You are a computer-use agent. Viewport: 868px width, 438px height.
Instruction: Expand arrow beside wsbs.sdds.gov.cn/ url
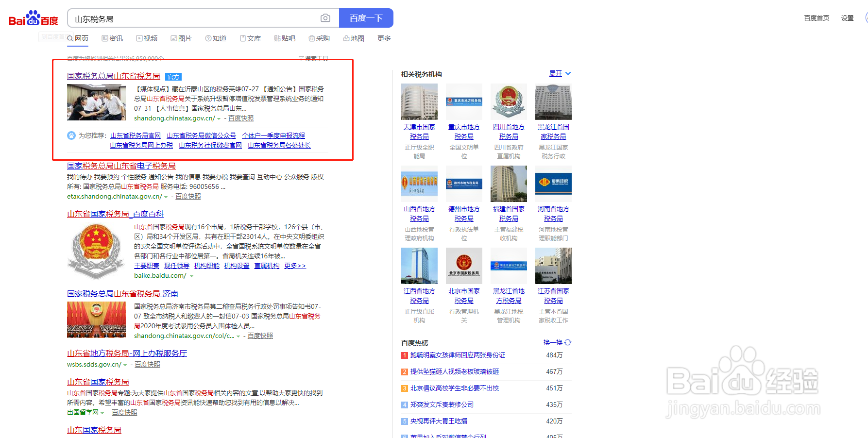coord(125,365)
